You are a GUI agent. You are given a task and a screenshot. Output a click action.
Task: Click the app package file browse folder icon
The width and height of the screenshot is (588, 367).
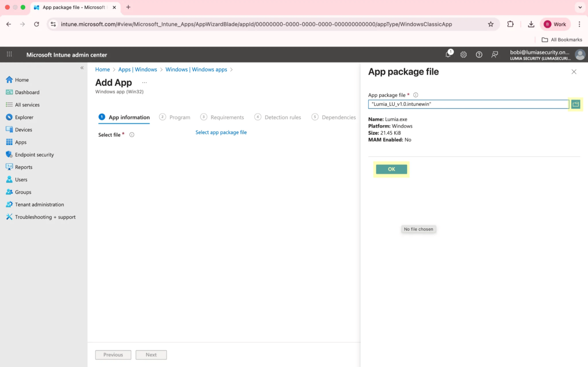(x=576, y=104)
